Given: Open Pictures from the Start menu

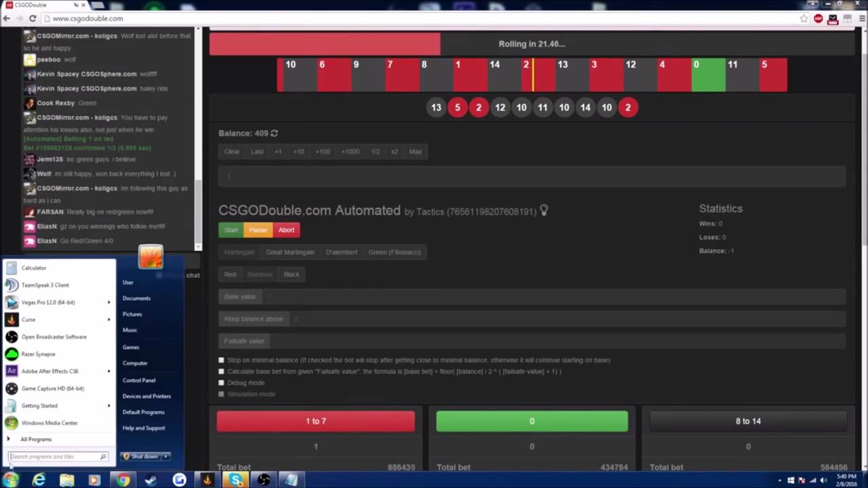Looking at the screenshot, I should tap(132, 314).
